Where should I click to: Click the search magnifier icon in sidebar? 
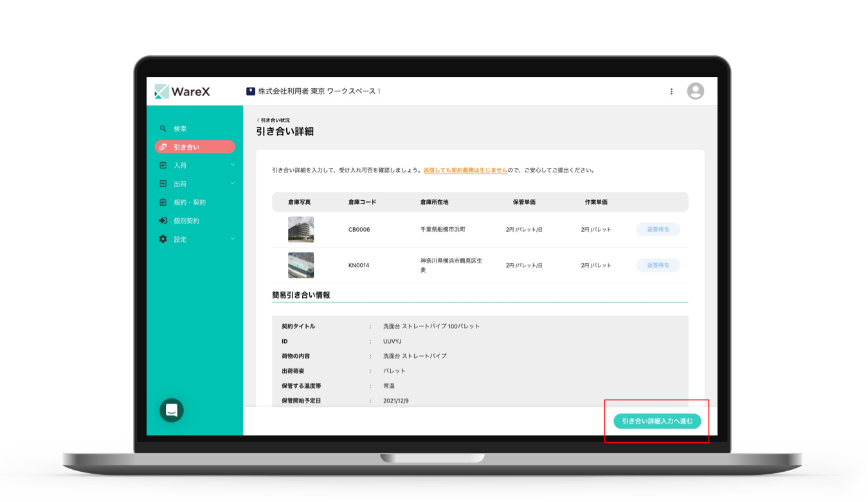163,129
